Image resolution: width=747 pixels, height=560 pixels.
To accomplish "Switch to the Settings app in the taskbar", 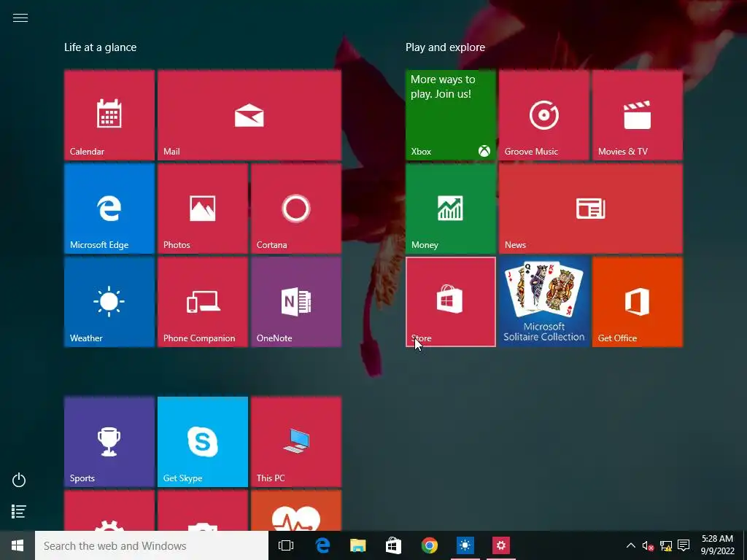I will [500, 545].
